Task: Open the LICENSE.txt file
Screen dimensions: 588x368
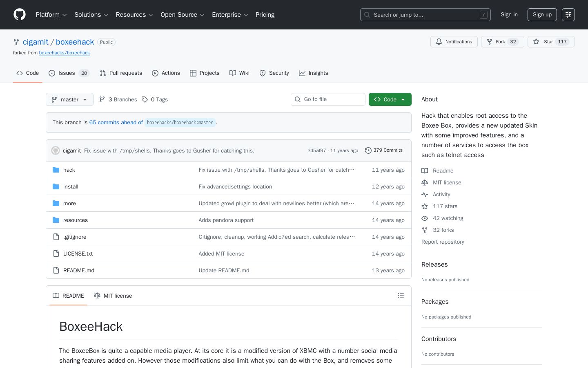Action: tap(78, 254)
